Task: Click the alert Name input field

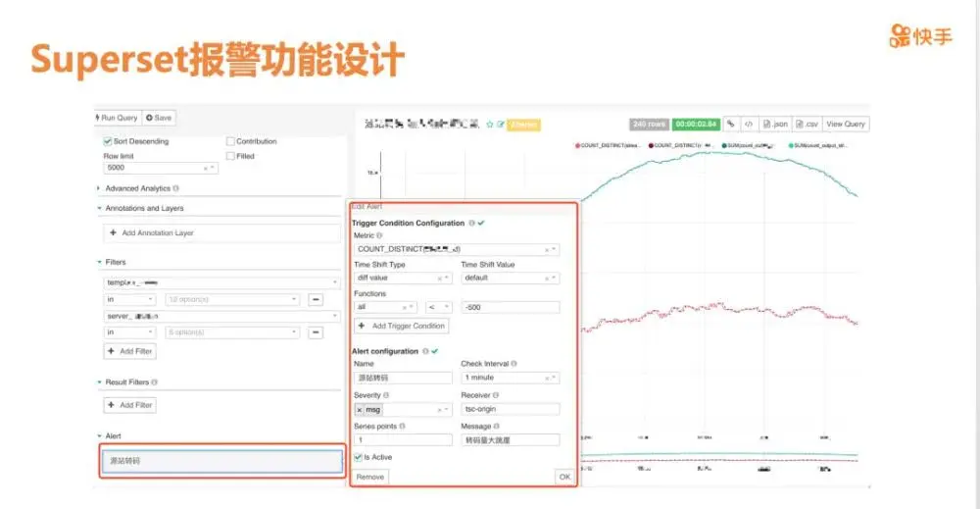Action: point(403,378)
